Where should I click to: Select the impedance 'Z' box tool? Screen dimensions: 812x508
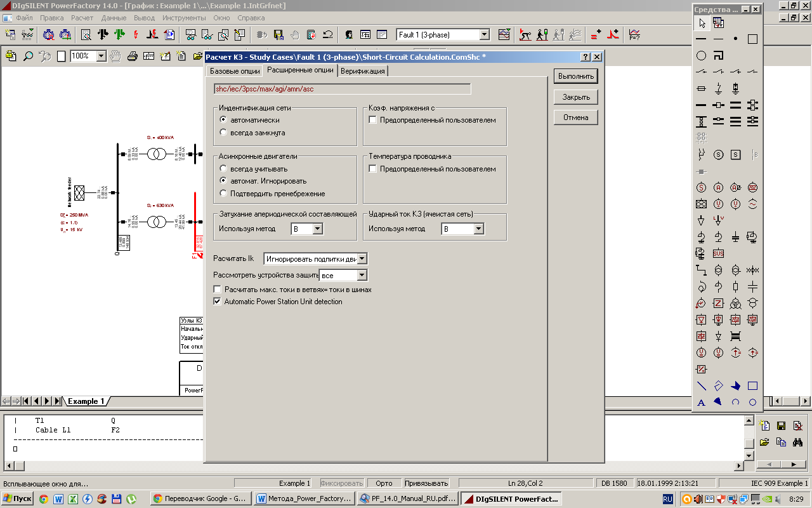(x=718, y=303)
